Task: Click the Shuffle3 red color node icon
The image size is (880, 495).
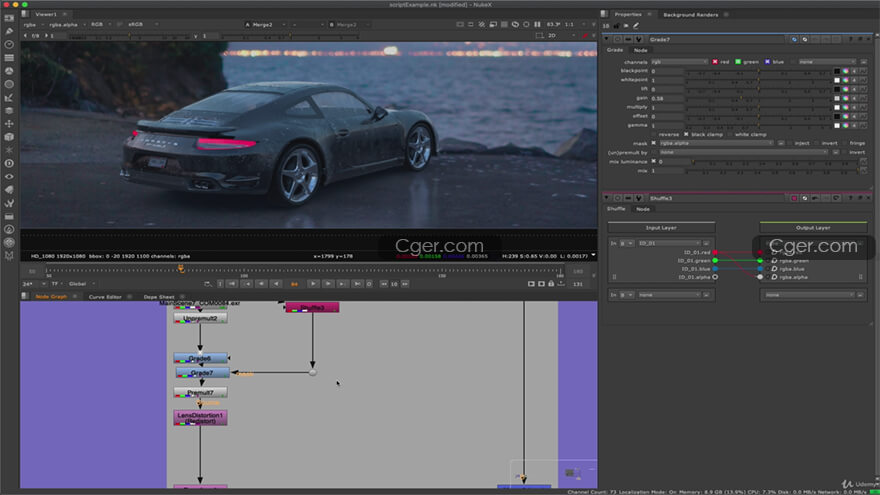Action: coord(794,198)
